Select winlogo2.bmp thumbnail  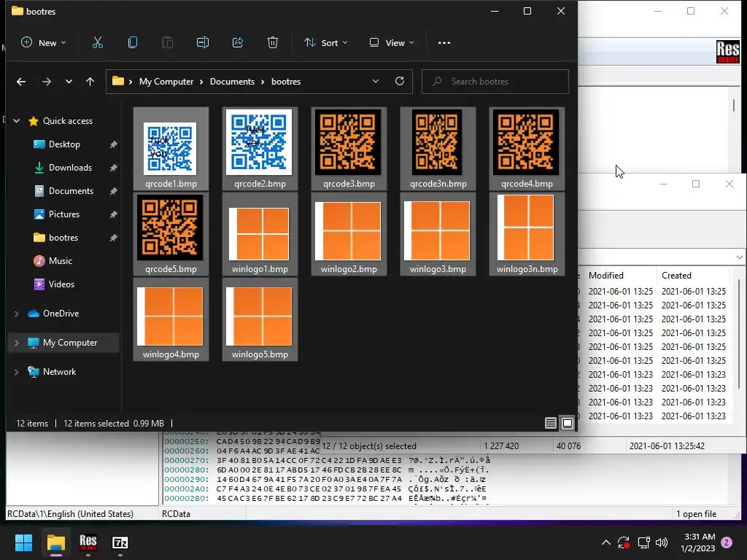[349, 234]
